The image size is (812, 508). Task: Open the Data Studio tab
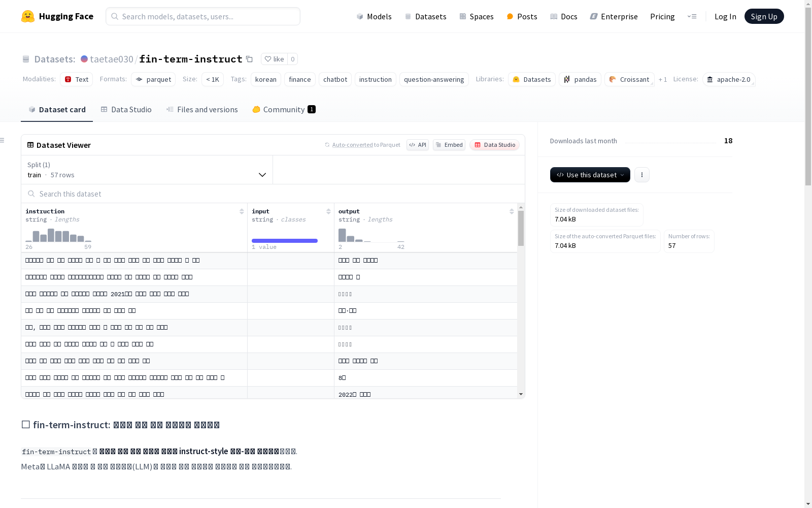[x=126, y=109]
